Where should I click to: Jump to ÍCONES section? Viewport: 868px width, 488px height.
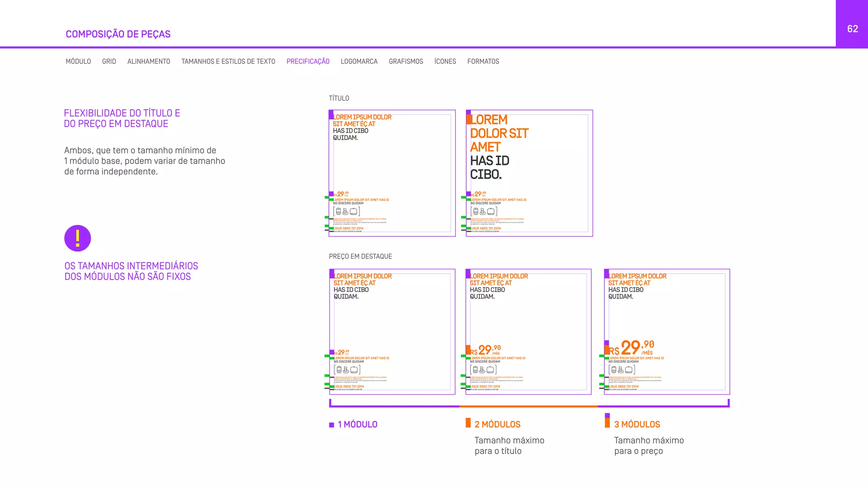445,61
